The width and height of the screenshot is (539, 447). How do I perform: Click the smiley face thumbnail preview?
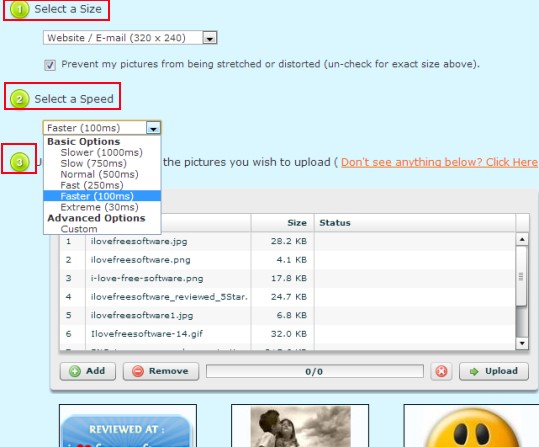tap(471, 426)
